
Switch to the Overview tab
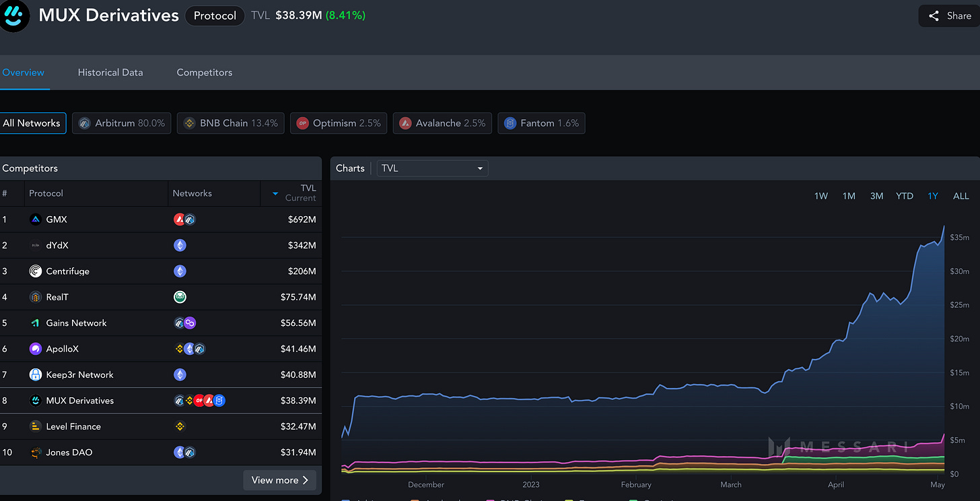24,72
